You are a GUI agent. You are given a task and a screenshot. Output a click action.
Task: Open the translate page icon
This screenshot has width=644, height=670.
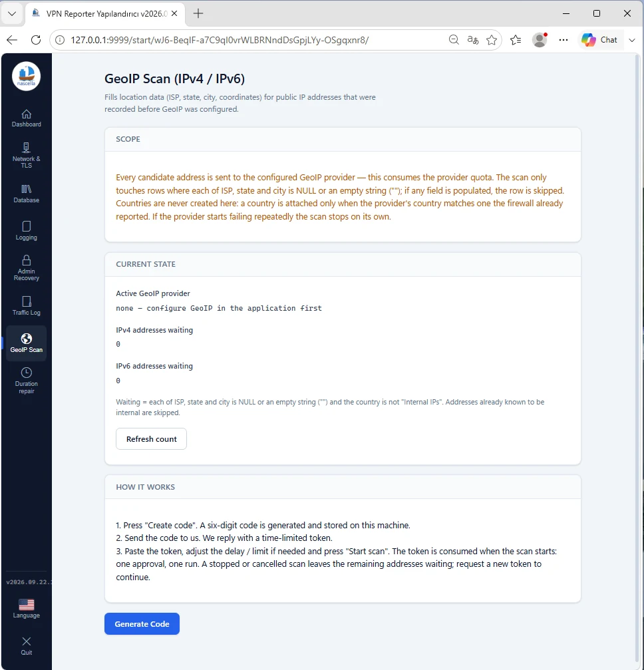472,40
